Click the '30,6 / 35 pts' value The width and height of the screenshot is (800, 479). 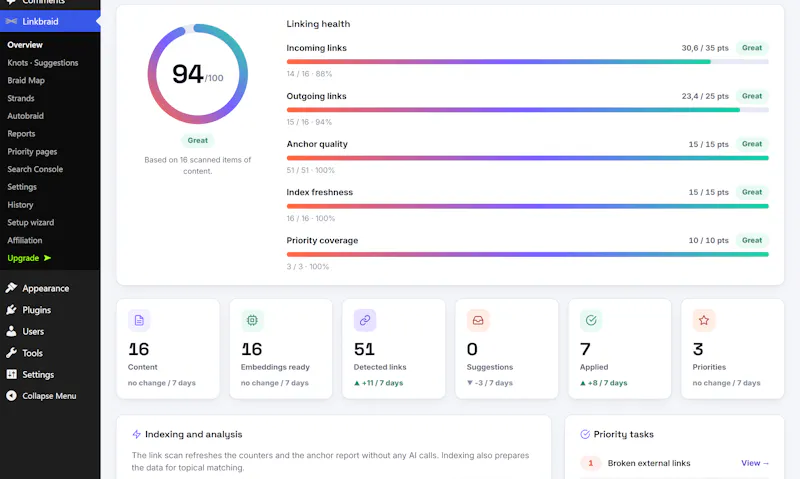click(705, 48)
